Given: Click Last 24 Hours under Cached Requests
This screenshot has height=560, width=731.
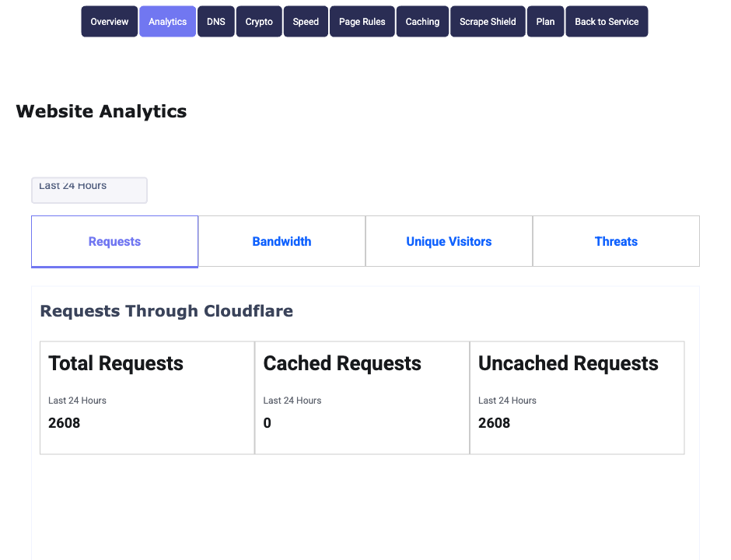Looking at the screenshot, I should [292, 401].
